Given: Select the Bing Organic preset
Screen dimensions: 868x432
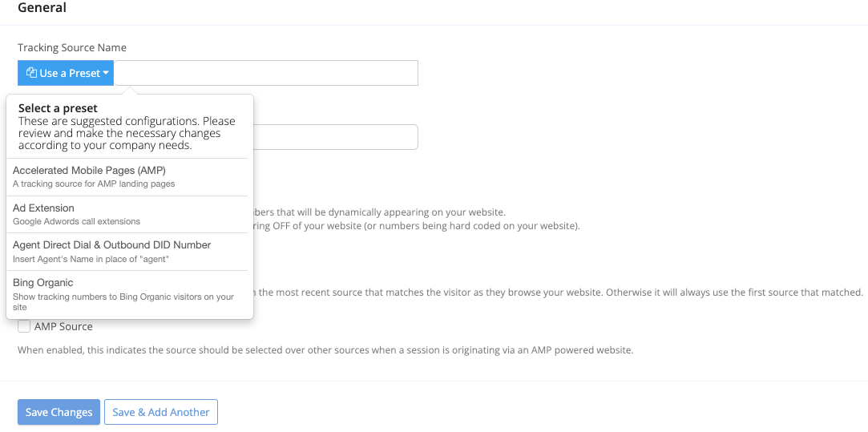Looking at the screenshot, I should (43, 283).
